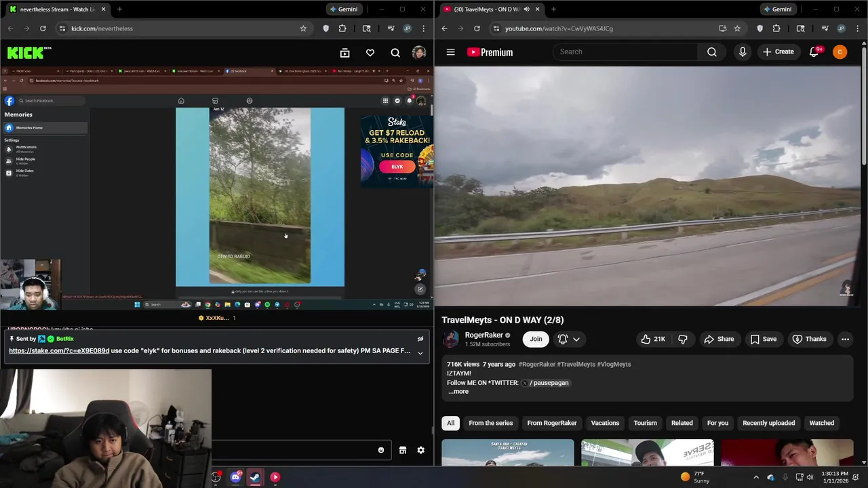Open Kick user profile avatar
The image size is (868, 488).
tap(418, 53)
